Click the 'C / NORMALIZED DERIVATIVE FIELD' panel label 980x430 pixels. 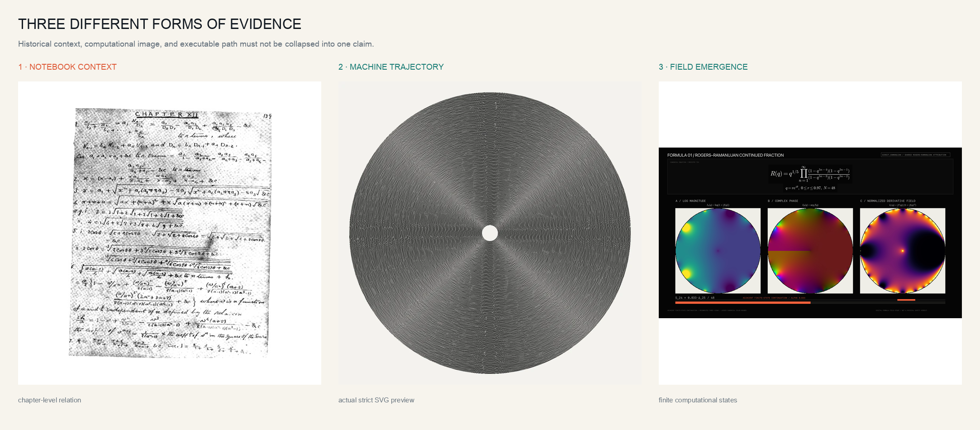[x=888, y=201]
